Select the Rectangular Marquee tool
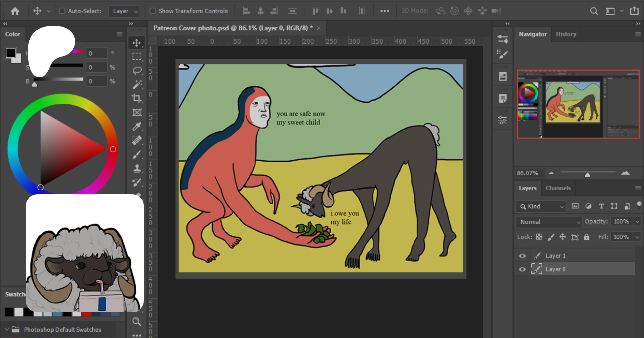644x338 pixels. click(x=137, y=57)
